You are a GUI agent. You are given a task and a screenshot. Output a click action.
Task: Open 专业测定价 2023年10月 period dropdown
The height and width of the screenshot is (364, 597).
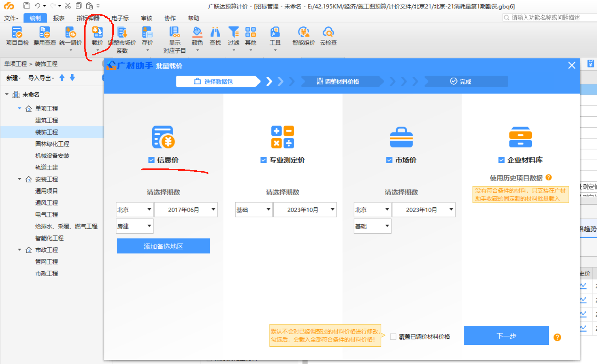coord(305,210)
